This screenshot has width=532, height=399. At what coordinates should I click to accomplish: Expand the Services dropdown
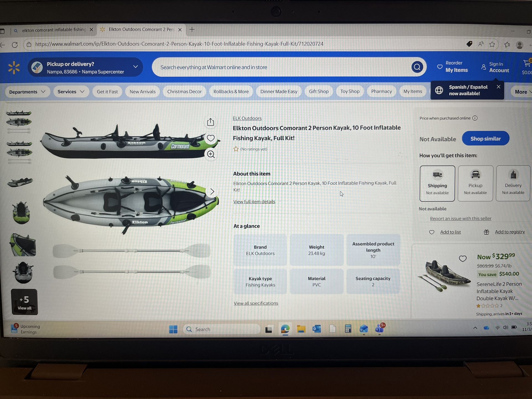pos(71,92)
